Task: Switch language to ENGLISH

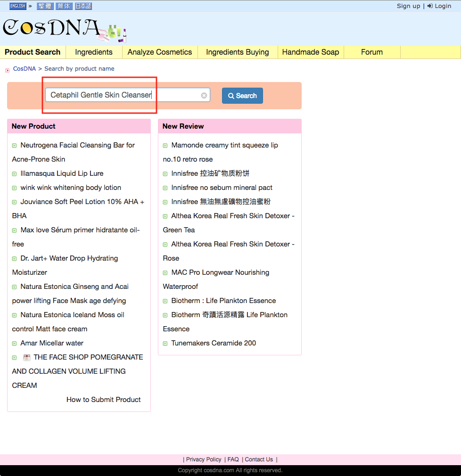Action: [x=18, y=6]
